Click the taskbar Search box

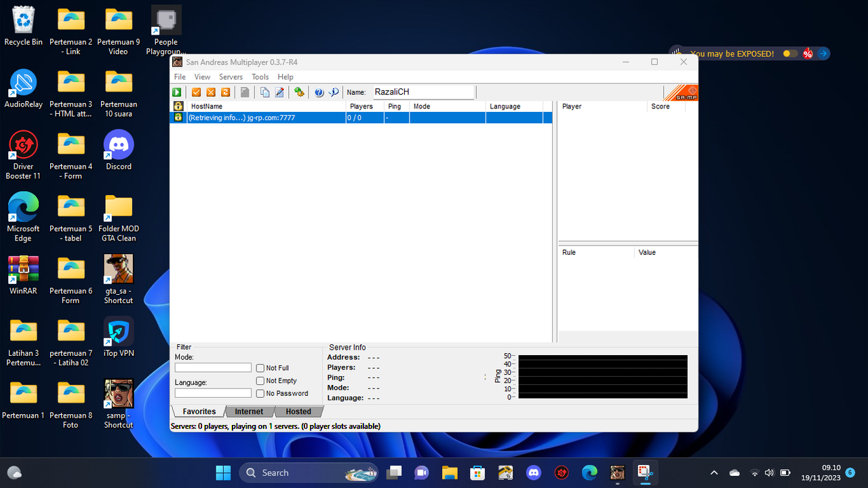pyautogui.click(x=309, y=472)
